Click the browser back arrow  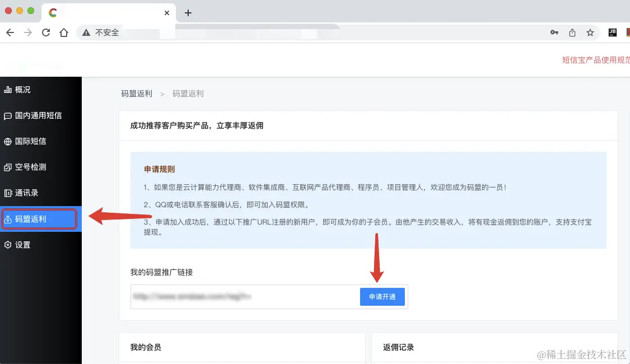click(x=10, y=32)
